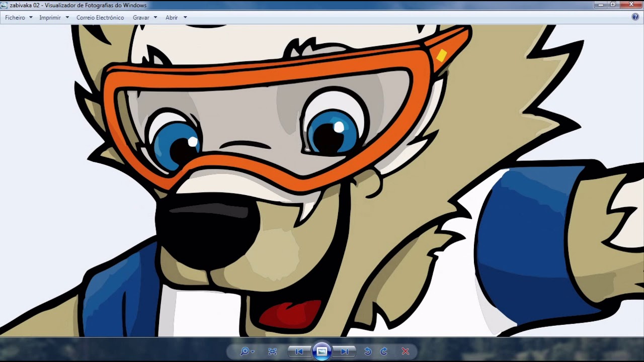Image resolution: width=644 pixels, height=362 pixels.
Task: Open the zoom magnifier control
Action: (x=247, y=351)
